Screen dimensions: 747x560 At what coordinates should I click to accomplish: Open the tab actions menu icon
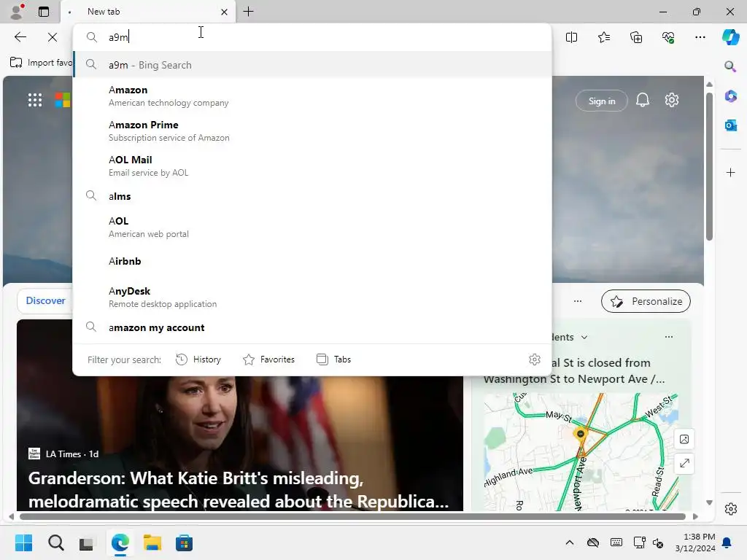(x=44, y=12)
